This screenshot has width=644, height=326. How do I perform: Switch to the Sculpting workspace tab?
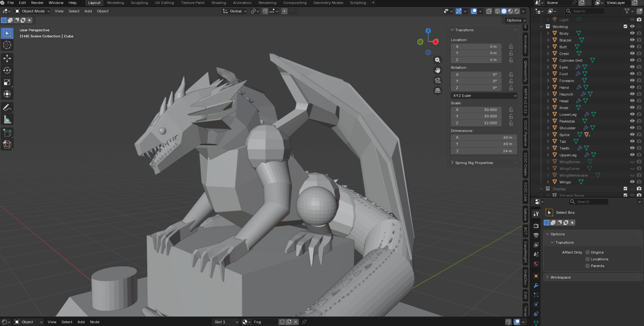pyautogui.click(x=139, y=3)
